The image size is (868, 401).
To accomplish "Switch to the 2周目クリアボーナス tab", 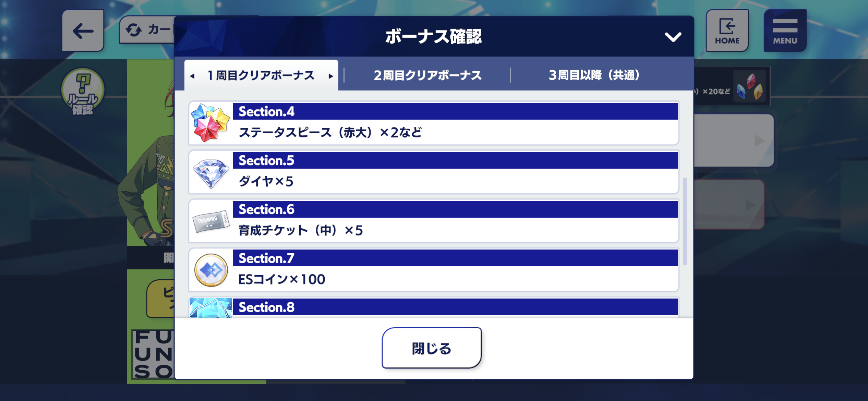I will point(427,75).
